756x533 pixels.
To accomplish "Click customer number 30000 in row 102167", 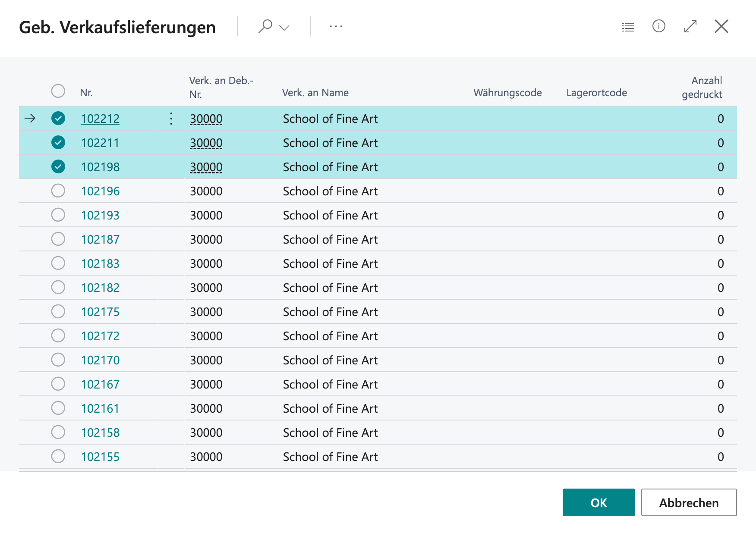I will (x=206, y=384).
